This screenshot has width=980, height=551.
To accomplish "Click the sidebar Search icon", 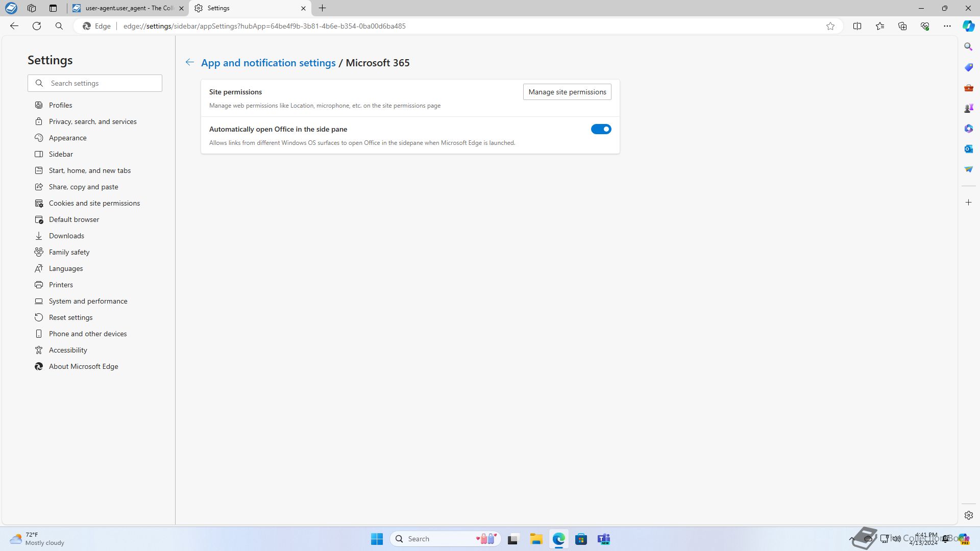I will coord(968,46).
